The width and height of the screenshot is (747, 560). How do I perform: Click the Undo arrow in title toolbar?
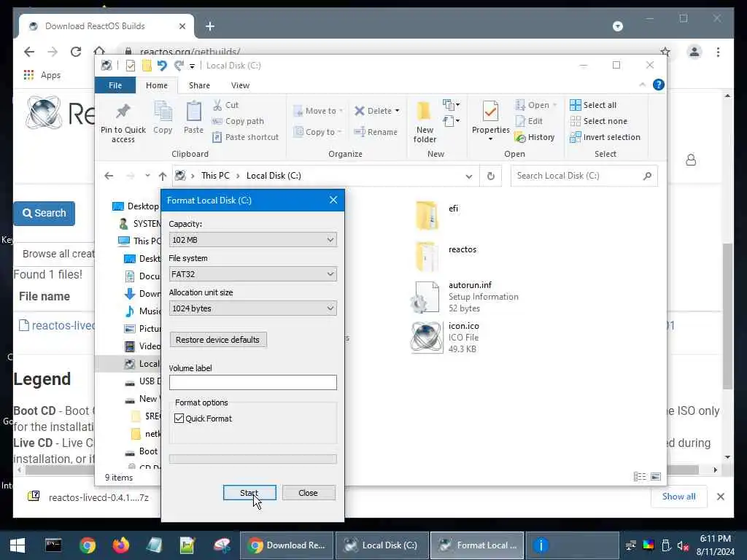(x=162, y=66)
